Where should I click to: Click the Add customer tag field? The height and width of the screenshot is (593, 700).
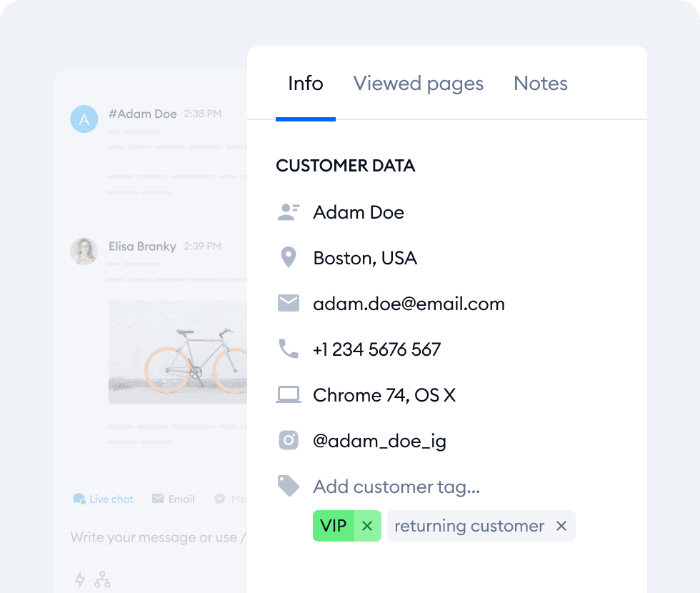click(396, 487)
